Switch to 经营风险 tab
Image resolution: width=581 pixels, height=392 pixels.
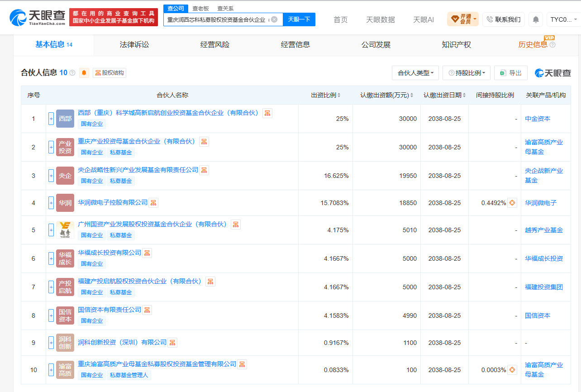tap(215, 45)
